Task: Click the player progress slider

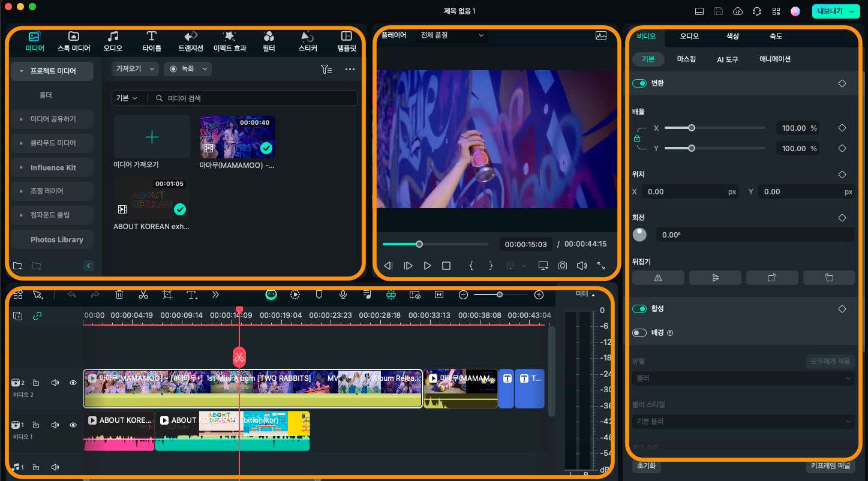Action: pos(435,244)
